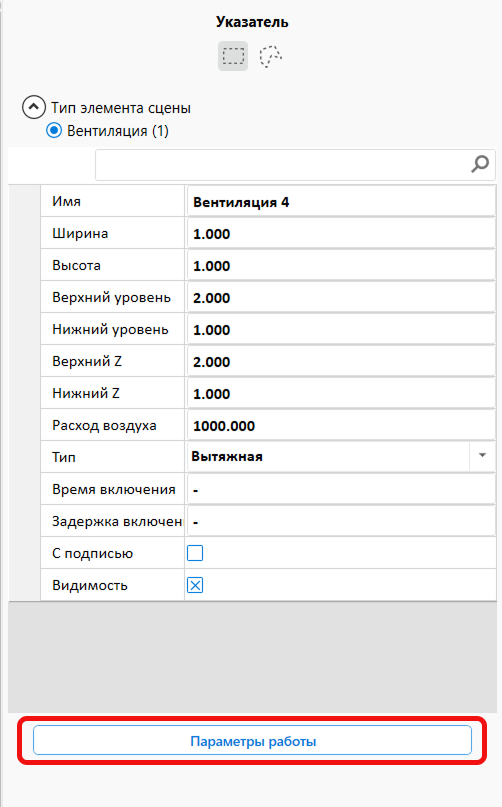
Task: Click the Расход воздуха label
Action: 104,426
